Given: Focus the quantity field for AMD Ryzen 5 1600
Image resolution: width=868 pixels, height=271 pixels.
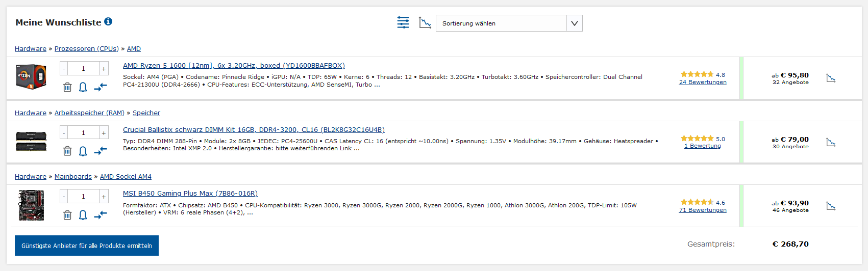Looking at the screenshot, I should coord(84,69).
